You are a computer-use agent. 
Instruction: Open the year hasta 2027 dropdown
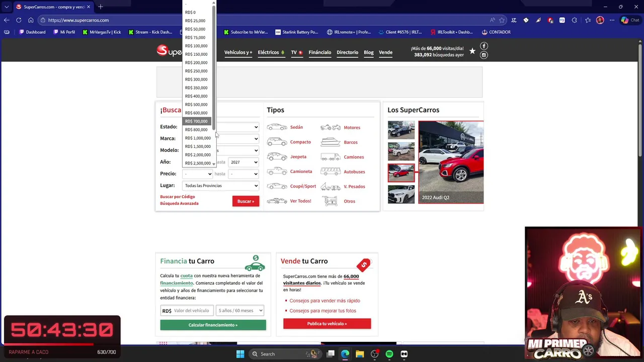coord(244,162)
